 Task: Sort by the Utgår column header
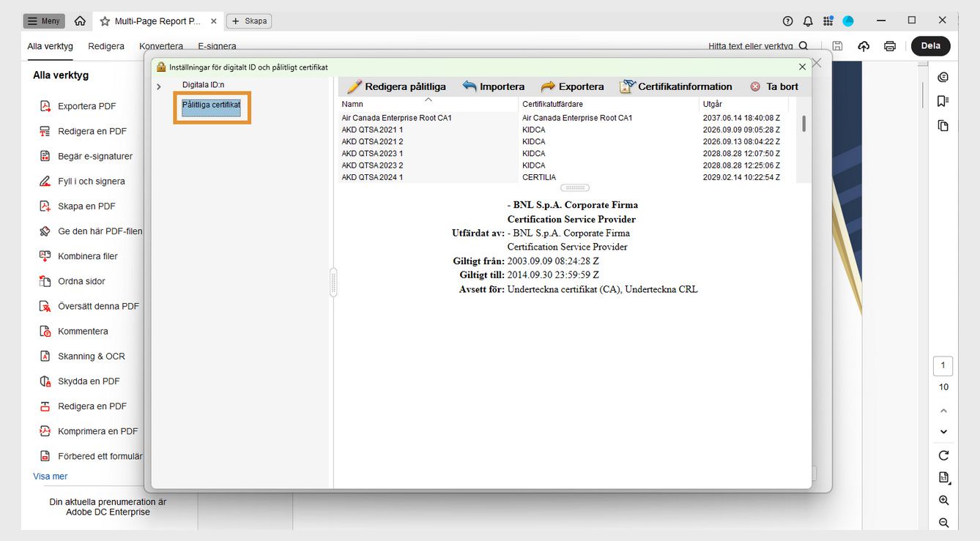[x=743, y=104]
